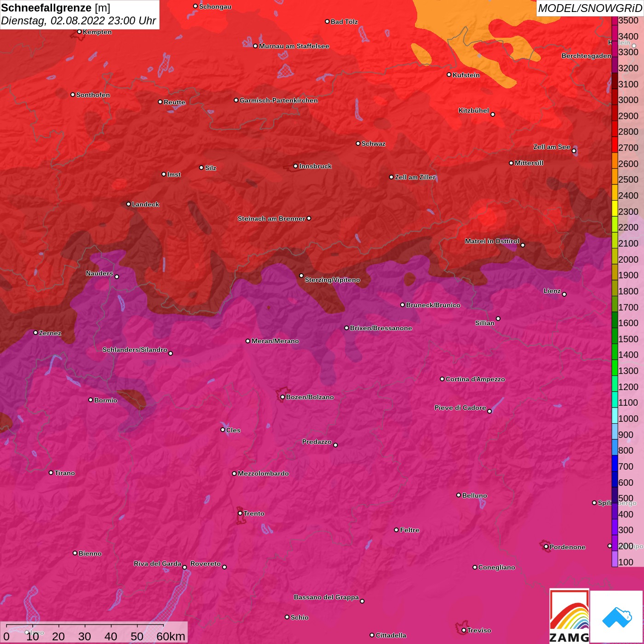The image size is (644, 644).
Task: Click the 'Mittersill' label
Action: coord(529,163)
